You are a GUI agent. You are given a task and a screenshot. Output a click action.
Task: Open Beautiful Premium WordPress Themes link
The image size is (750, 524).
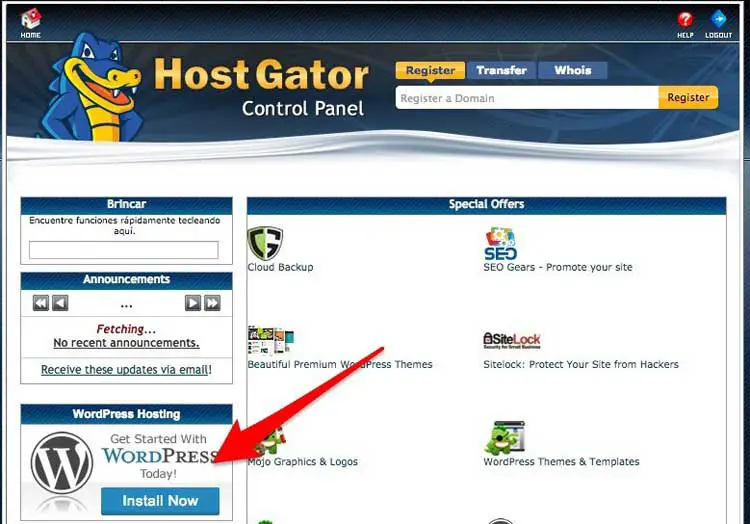[340, 364]
